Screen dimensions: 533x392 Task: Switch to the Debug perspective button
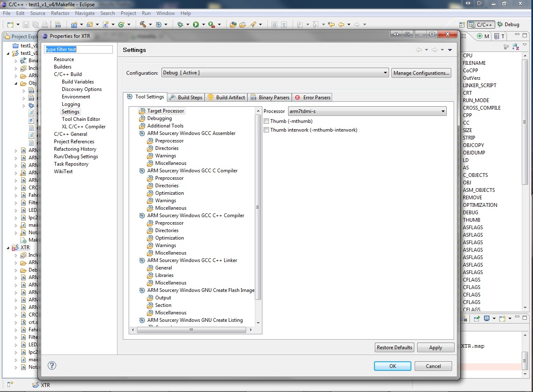[508, 24]
